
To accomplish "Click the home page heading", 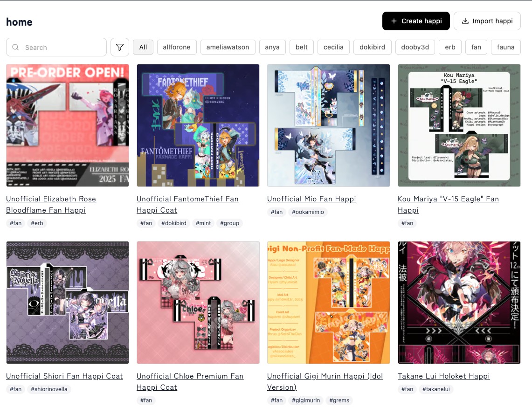I will click(19, 22).
